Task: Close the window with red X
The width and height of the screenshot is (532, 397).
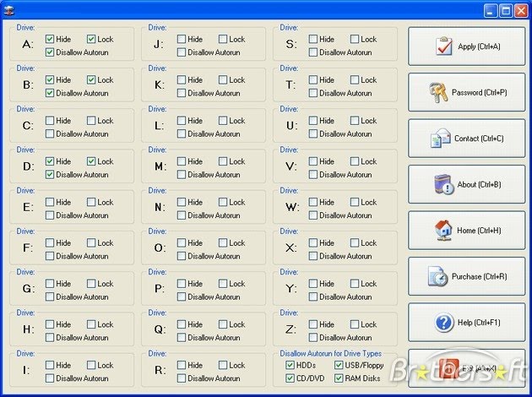Action: tap(522, 11)
